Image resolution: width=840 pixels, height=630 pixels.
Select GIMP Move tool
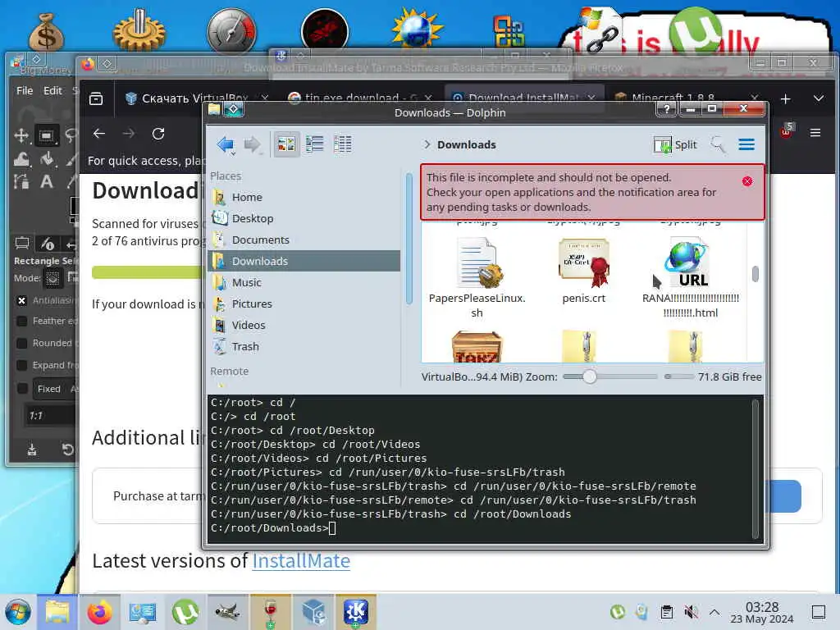pos(21,135)
